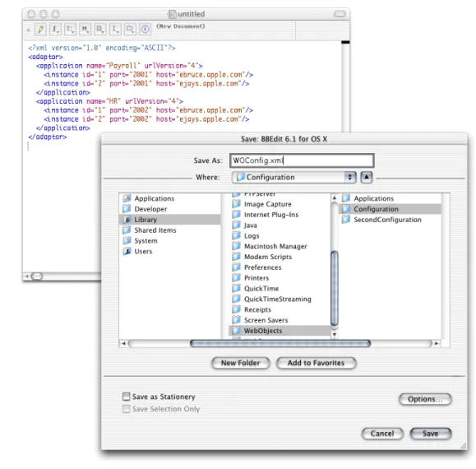Select the Shared Items folder
The image size is (476, 469).
click(170, 230)
